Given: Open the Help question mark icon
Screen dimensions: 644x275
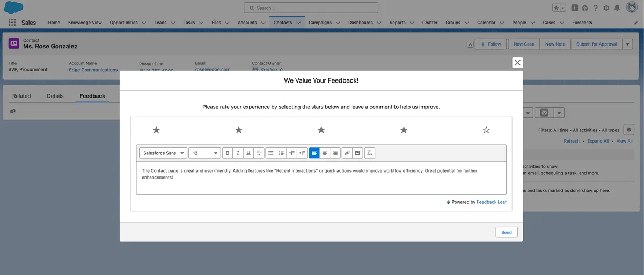Looking at the screenshot, I should [595, 8].
